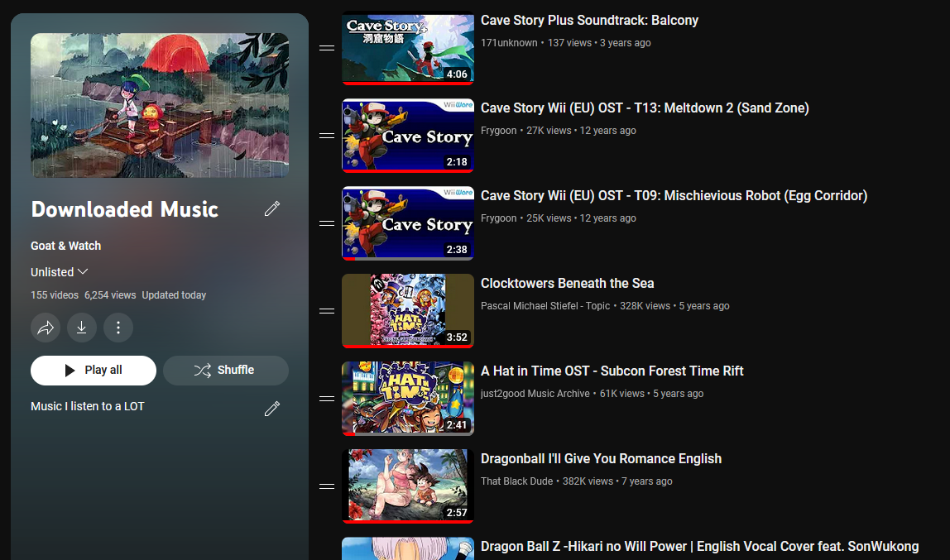Open That Black Dude's channel
This screenshot has height=560, width=950.
pyautogui.click(x=517, y=481)
